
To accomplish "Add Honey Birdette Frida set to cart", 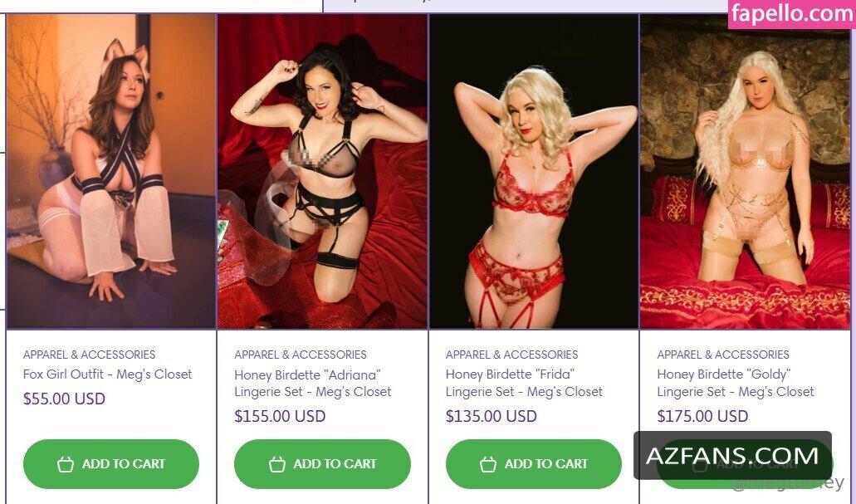I will click(x=533, y=463).
